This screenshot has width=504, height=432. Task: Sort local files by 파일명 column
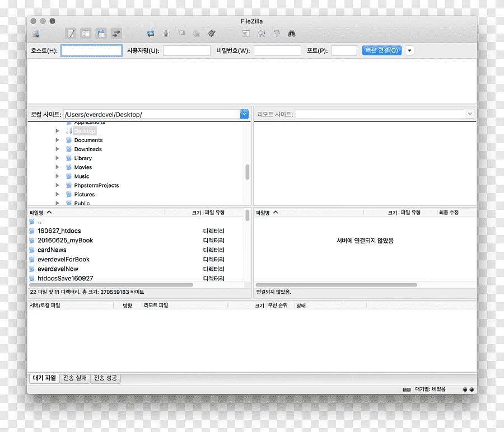tap(96, 213)
